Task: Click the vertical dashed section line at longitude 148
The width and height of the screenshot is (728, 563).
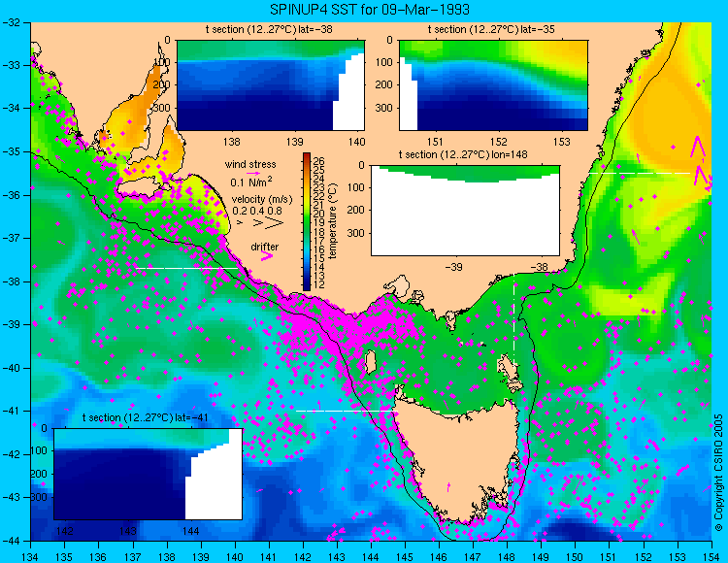Action: (513, 320)
